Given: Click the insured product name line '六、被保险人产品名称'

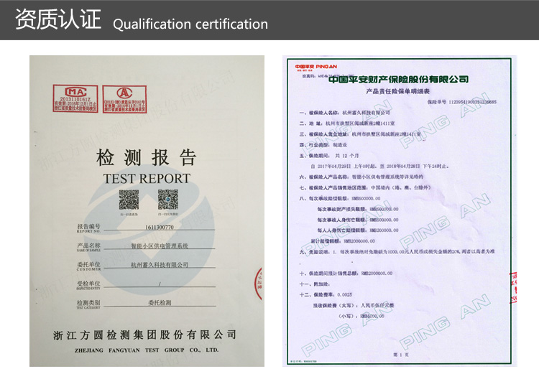Looking at the screenshot, I should click(361, 177).
